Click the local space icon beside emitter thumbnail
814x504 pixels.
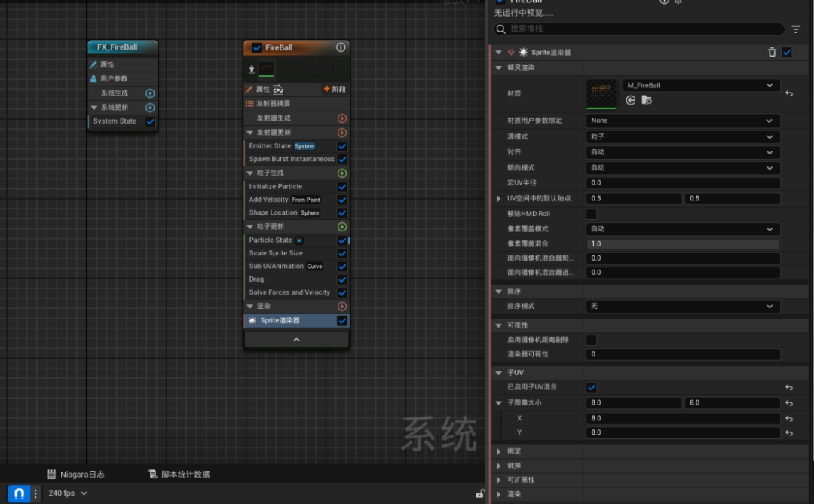(251, 69)
